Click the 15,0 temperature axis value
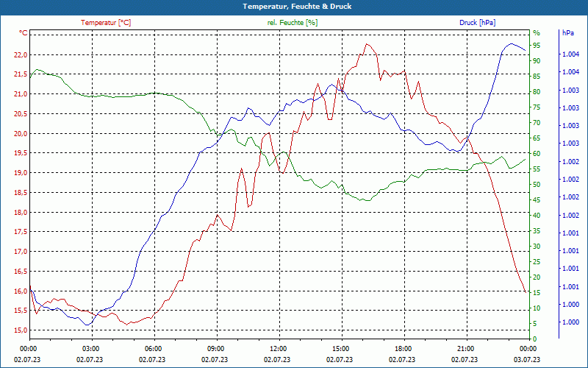This screenshot has width=588, height=368. (x=21, y=330)
